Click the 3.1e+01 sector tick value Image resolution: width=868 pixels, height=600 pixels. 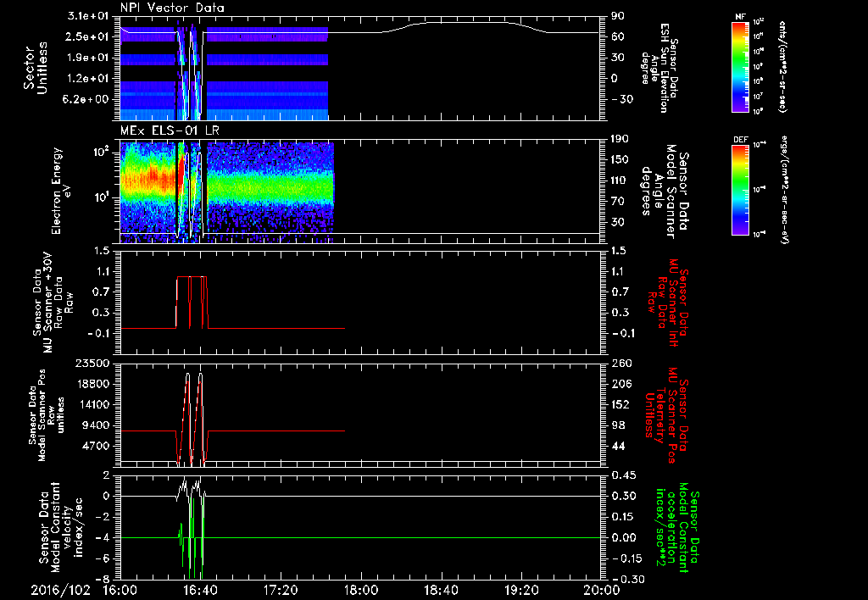(87, 16)
